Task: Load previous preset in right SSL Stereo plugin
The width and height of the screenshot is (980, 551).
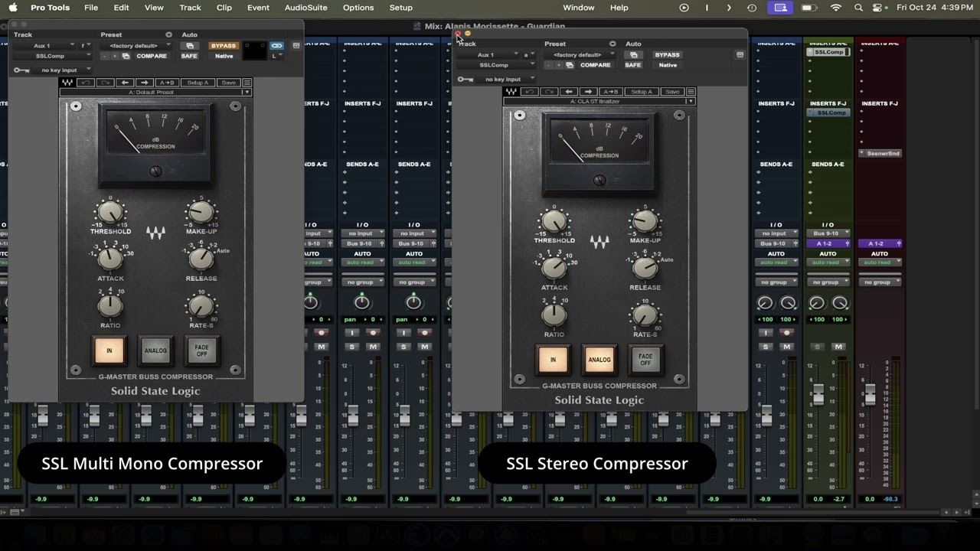Action: (569, 92)
